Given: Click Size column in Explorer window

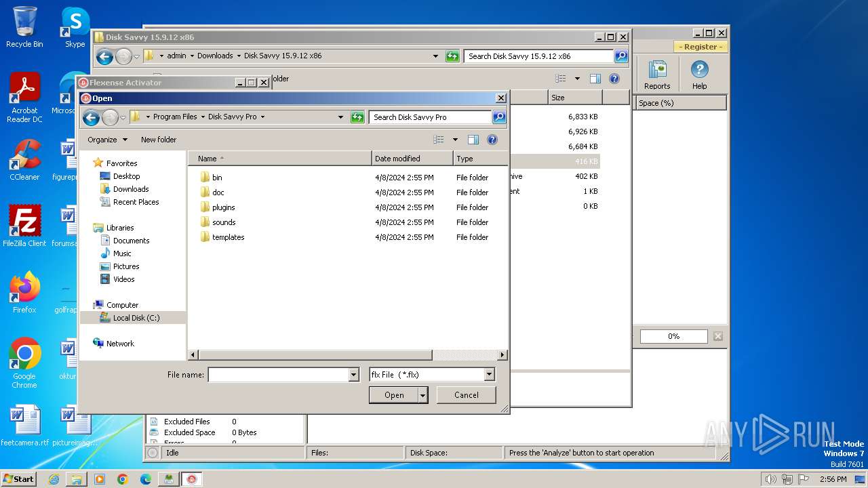Looking at the screenshot, I should (x=575, y=98).
